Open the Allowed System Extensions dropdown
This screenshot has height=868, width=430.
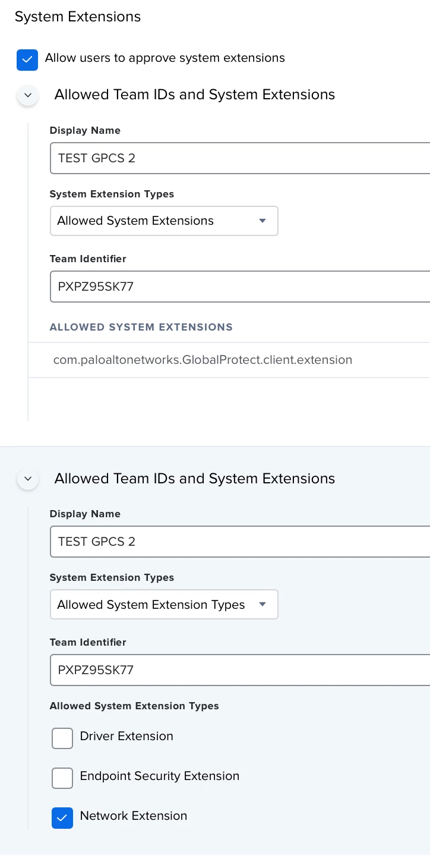click(x=164, y=221)
